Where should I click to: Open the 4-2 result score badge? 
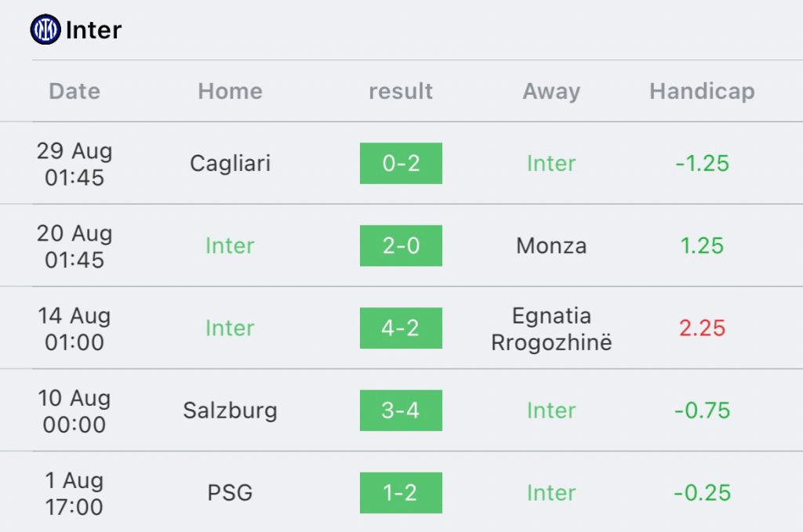401,328
